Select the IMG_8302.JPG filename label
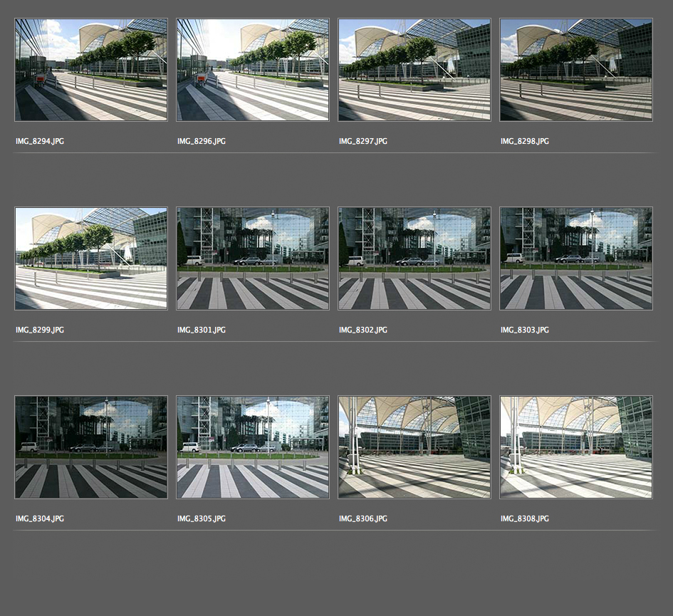Screen dimensions: 673x616 pyautogui.click(x=363, y=330)
